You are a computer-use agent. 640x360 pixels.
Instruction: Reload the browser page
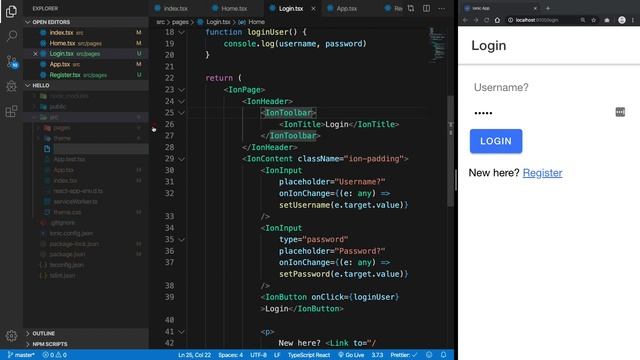pyautogui.click(x=487, y=20)
